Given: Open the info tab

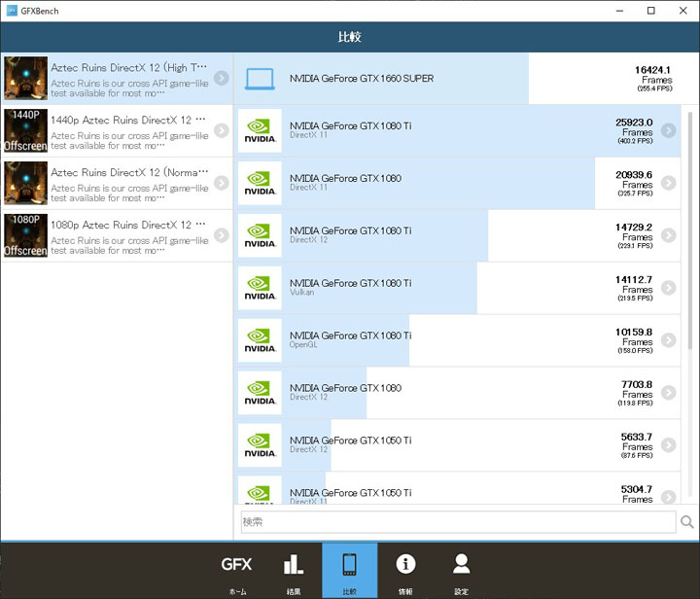Looking at the screenshot, I should pyautogui.click(x=405, y=571).
